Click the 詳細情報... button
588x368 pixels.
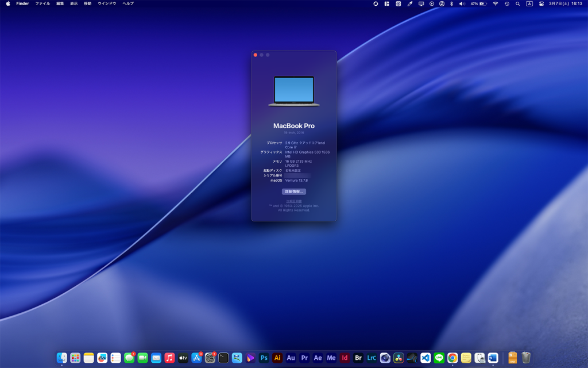click(293, 191)
